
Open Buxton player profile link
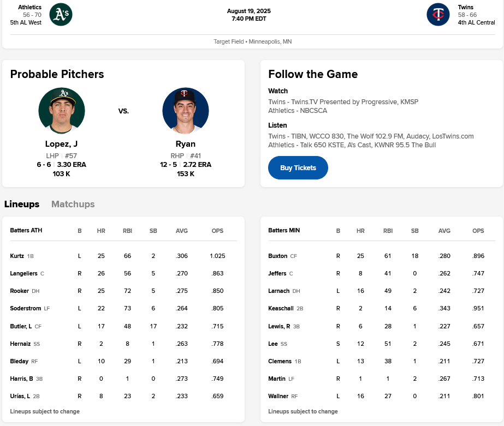point(277,256)
